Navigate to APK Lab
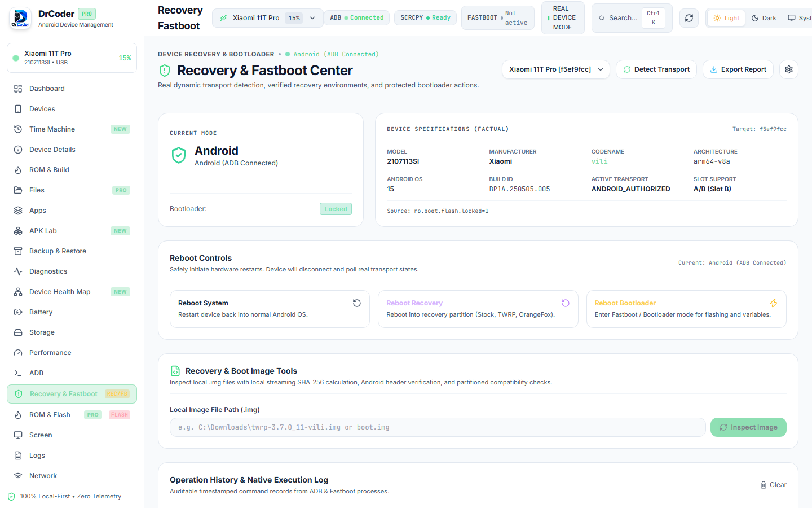Image resolution: width=812 pixels, height=508 pixels. tap(72, 231)
